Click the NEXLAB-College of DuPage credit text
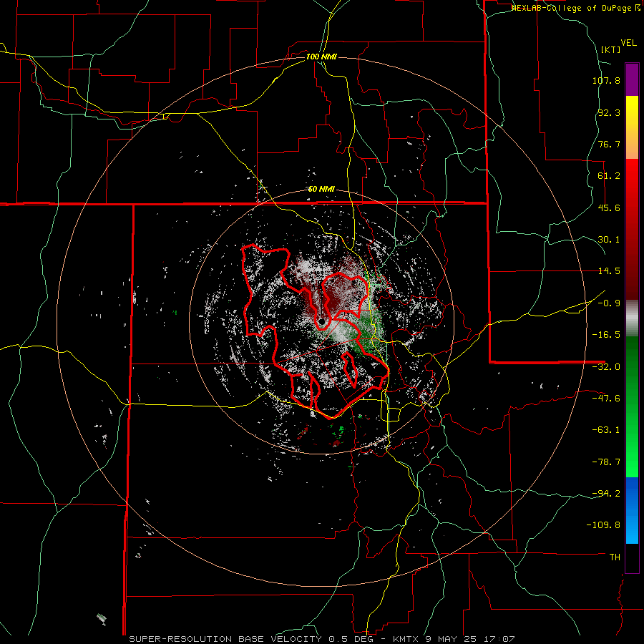 tap(575, 8)
